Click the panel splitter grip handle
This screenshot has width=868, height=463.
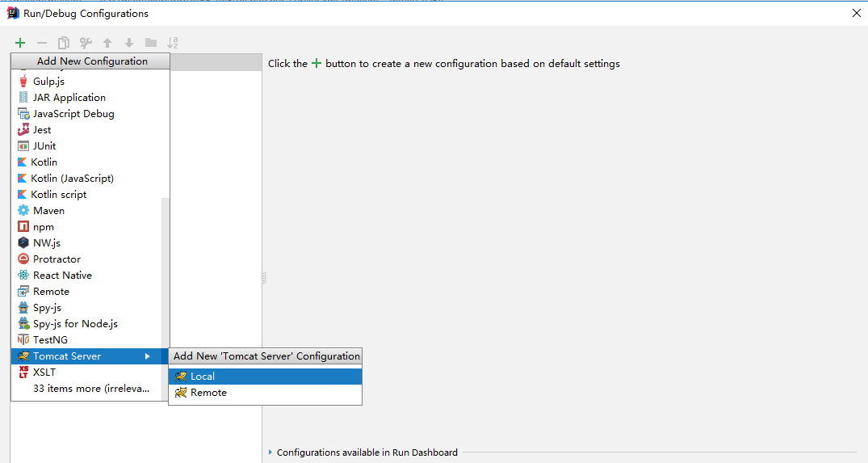264,278
